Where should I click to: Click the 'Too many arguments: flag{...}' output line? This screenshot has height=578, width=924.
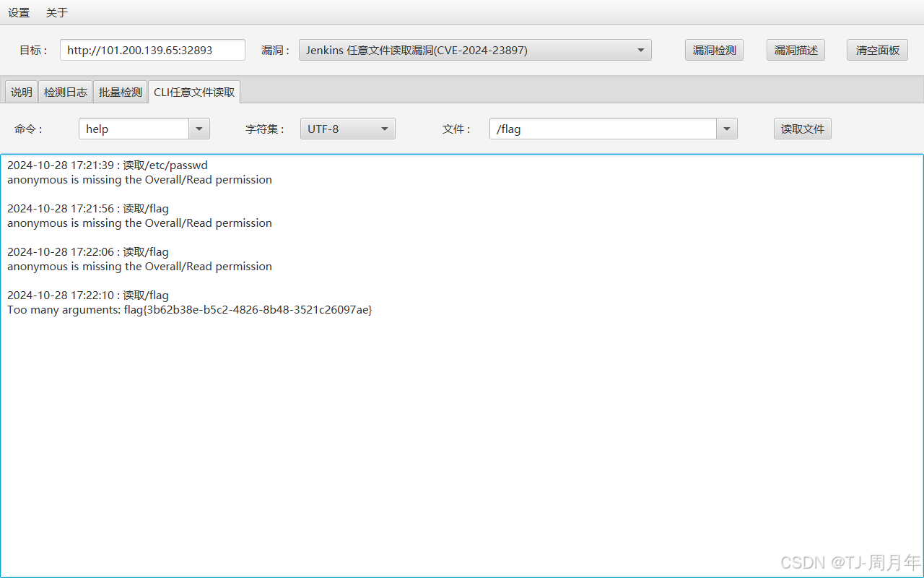(x=190, y=309)
